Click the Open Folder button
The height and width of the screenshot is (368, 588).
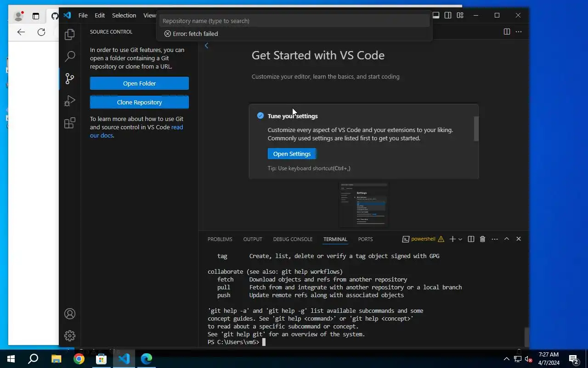[139, 83]
